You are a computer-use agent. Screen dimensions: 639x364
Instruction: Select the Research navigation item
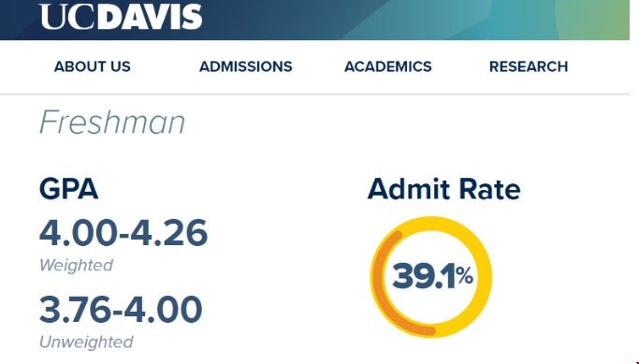pyautogui.click(x=529, y=66)
